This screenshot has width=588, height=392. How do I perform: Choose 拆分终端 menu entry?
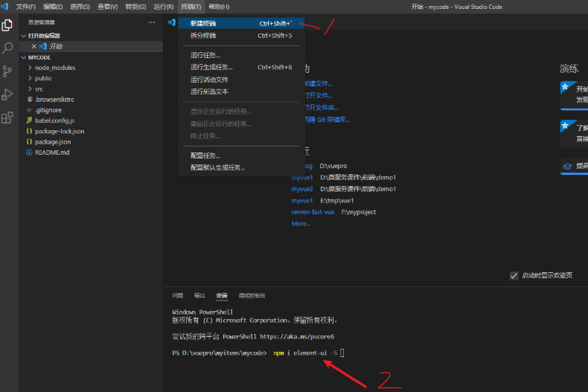[x=241, y=36]
